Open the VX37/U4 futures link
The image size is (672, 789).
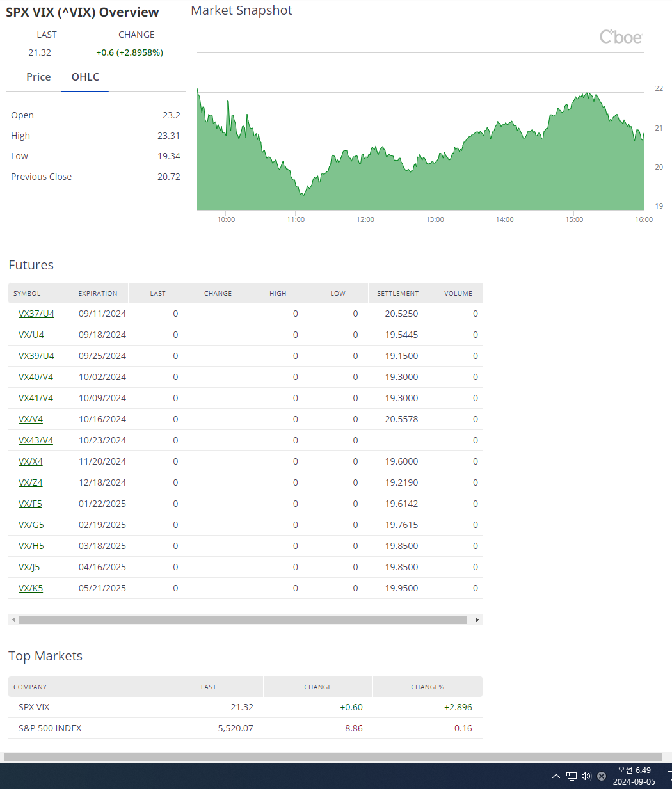[36, 314]
